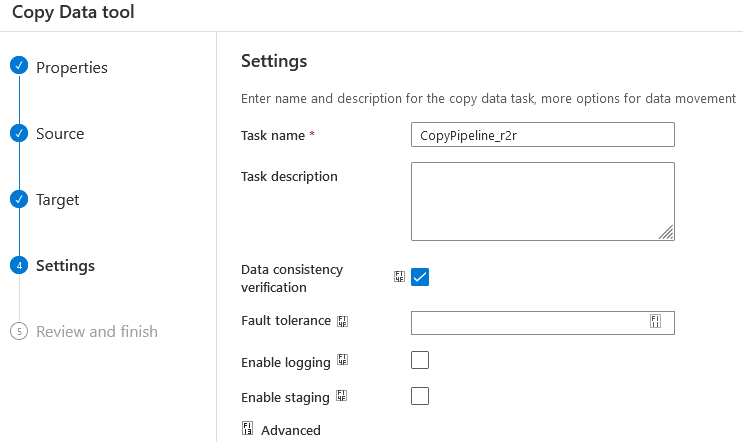Click the info icon next to Enable staging
The width and height of the screenshot is (743, 442).
click(342, 396)
